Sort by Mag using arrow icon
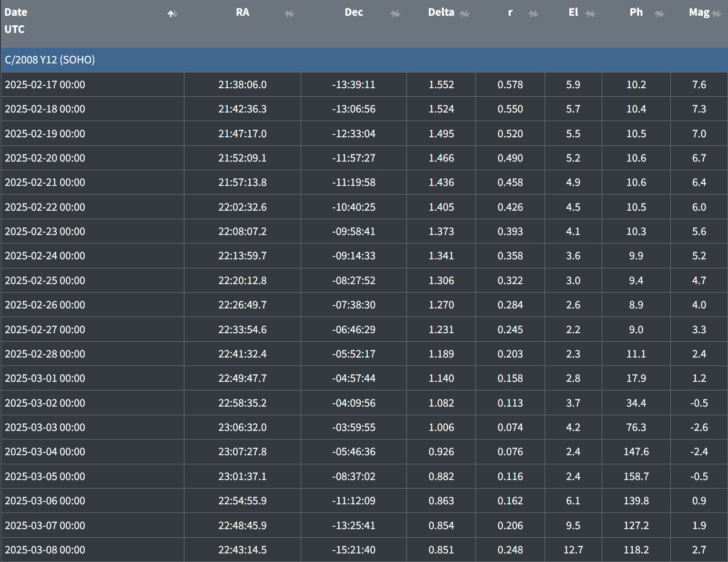 click(716, 14)
